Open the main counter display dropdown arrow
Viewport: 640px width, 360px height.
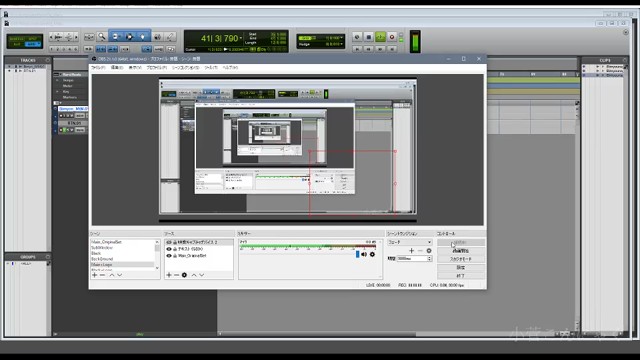241,38
